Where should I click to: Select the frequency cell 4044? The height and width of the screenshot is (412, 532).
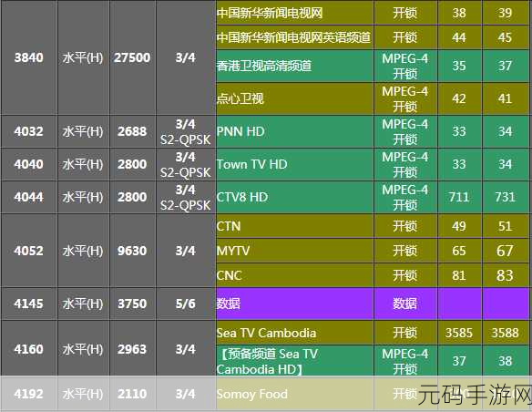pos(29,197)
